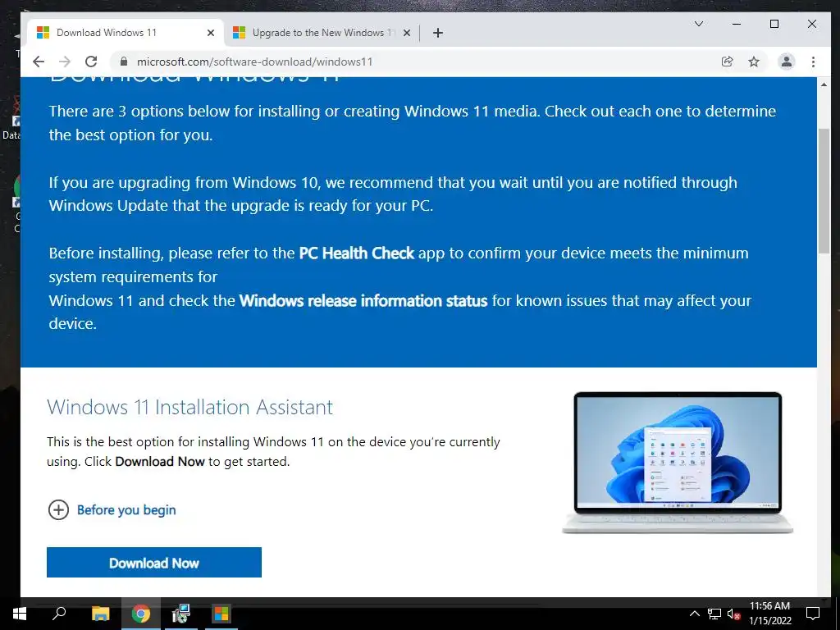Maximize the Chrome window

[x=774, y=24]
